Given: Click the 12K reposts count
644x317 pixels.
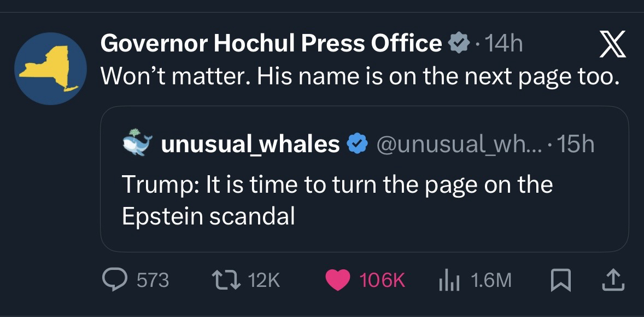Looking at the screenshot, I should point(264,280).
